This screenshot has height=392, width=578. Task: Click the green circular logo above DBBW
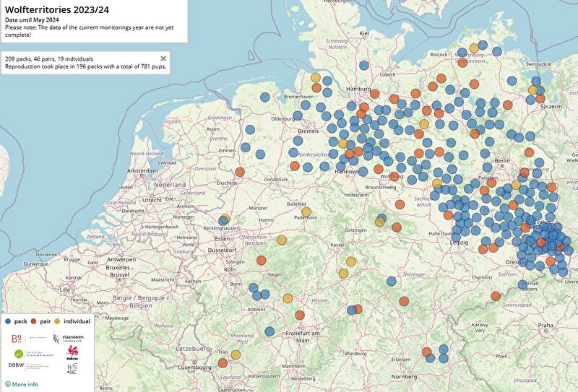click(x=18, y=353)
